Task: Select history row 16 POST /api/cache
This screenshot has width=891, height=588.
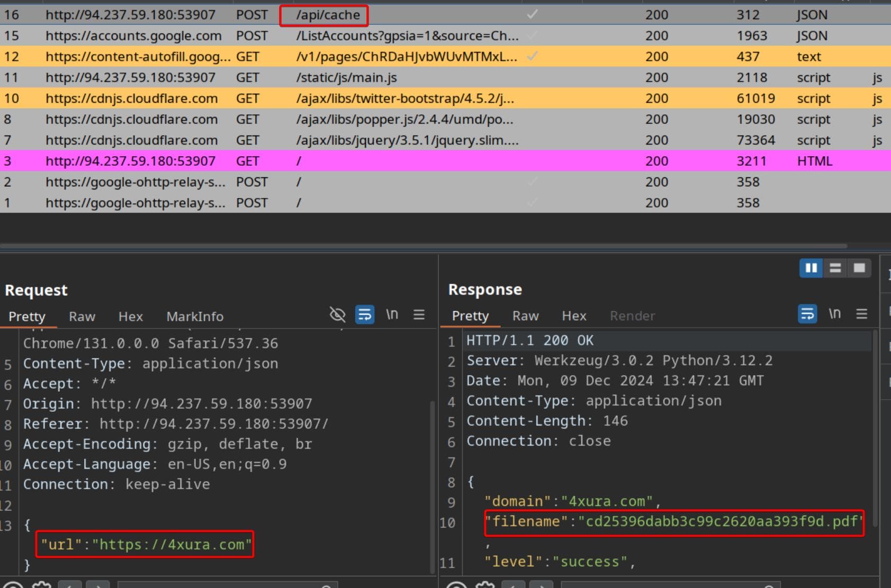Action: 328,15
